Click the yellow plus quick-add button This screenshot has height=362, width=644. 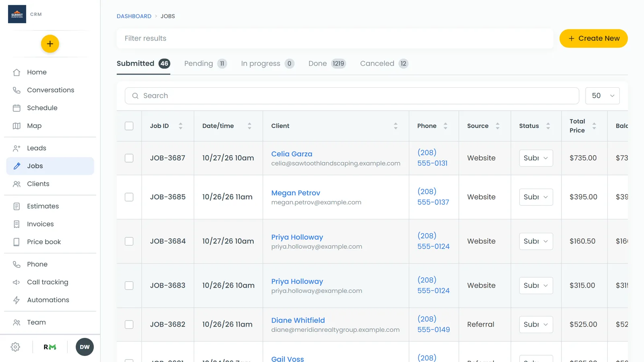[x=50, y=44]
